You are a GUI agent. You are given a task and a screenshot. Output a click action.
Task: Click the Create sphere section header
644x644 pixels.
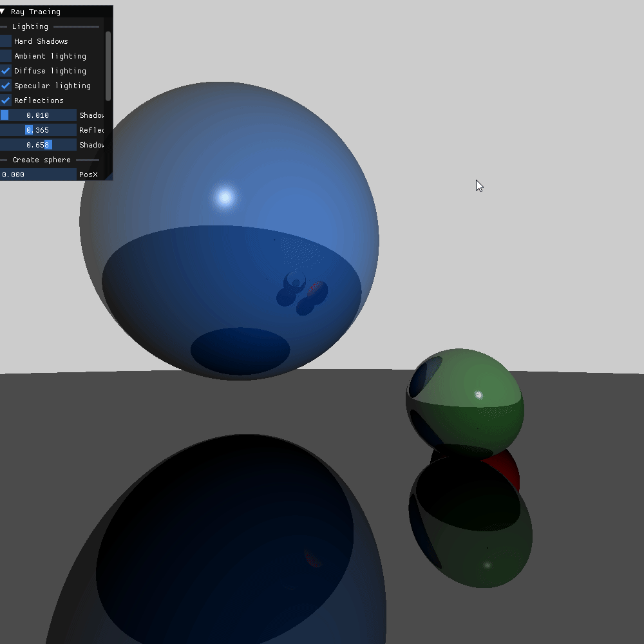point(41,160)
